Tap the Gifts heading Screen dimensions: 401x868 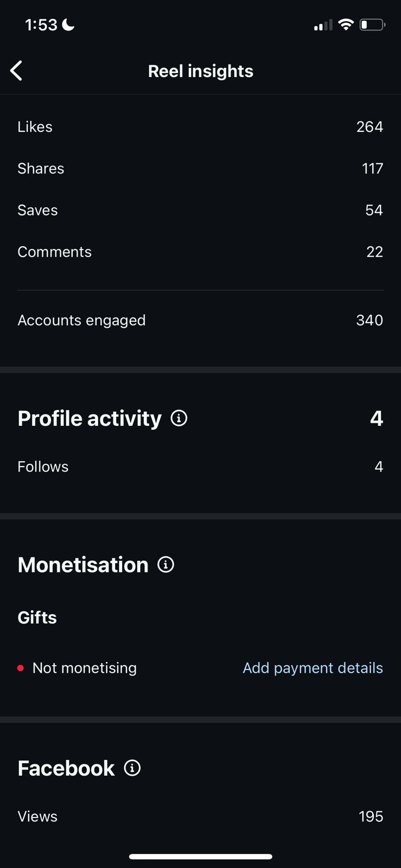pyautogui.click(x=37, y=617)
